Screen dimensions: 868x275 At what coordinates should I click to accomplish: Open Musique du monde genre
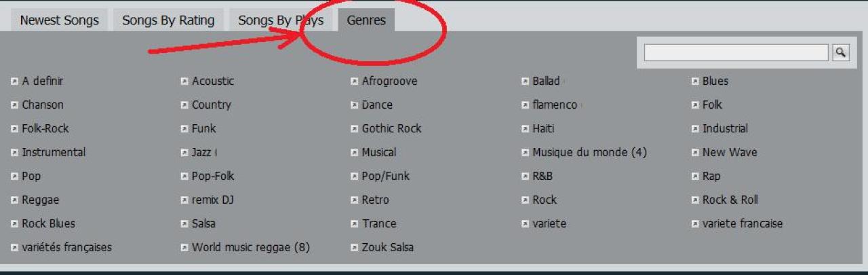coord(589,153)
